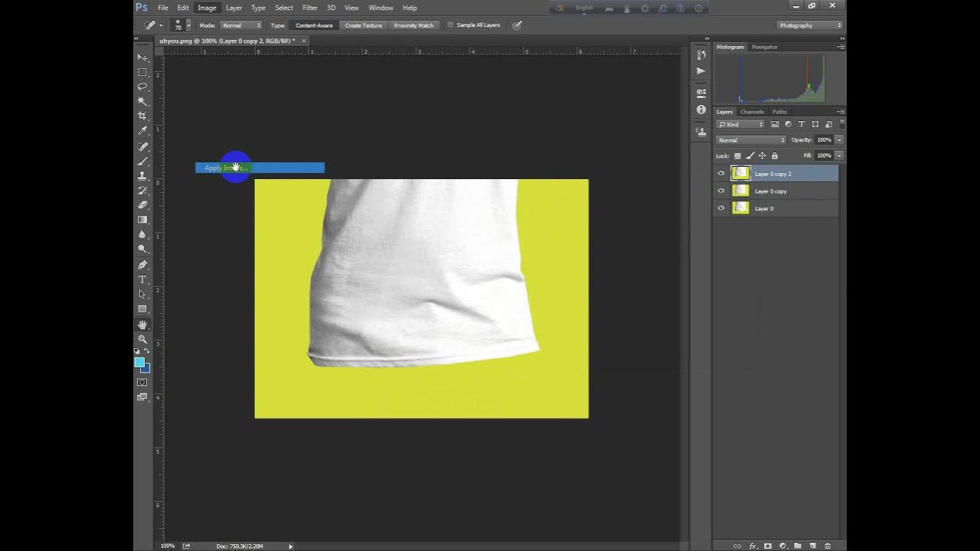Select the Magic Wand tool
The height and width of the screenshot is (551, 980).
[x=142, y=101]
